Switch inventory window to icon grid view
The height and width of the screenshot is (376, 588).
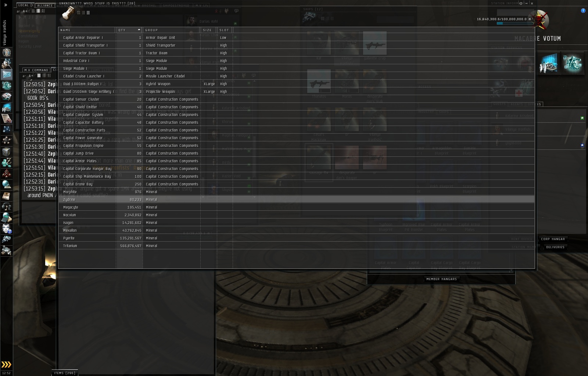click(79, 12)
